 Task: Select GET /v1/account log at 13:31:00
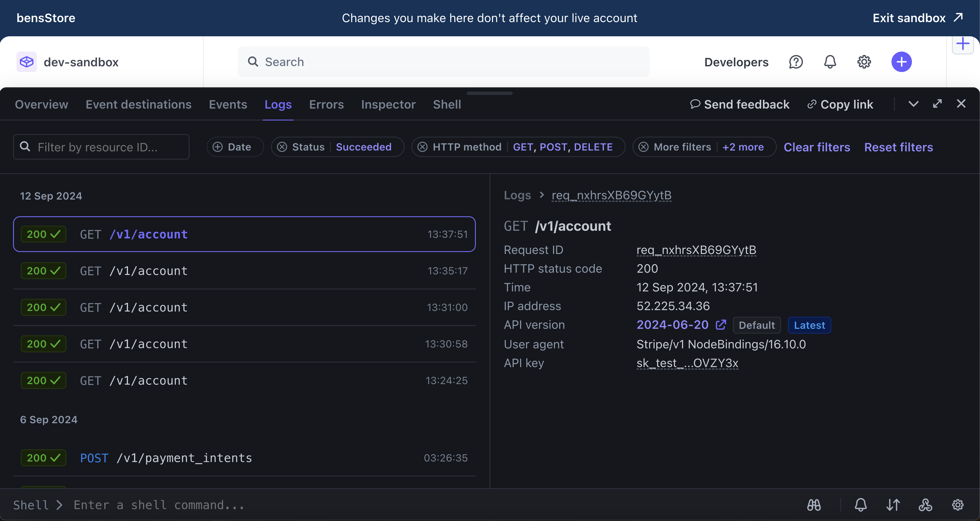click(x=244, y=307)
